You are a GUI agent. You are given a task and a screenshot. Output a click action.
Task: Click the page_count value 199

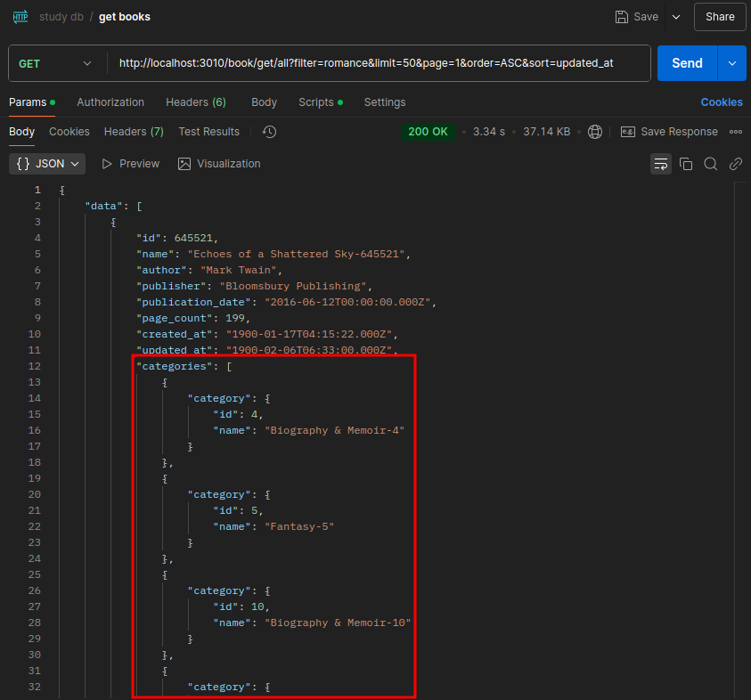pos(234,318)
